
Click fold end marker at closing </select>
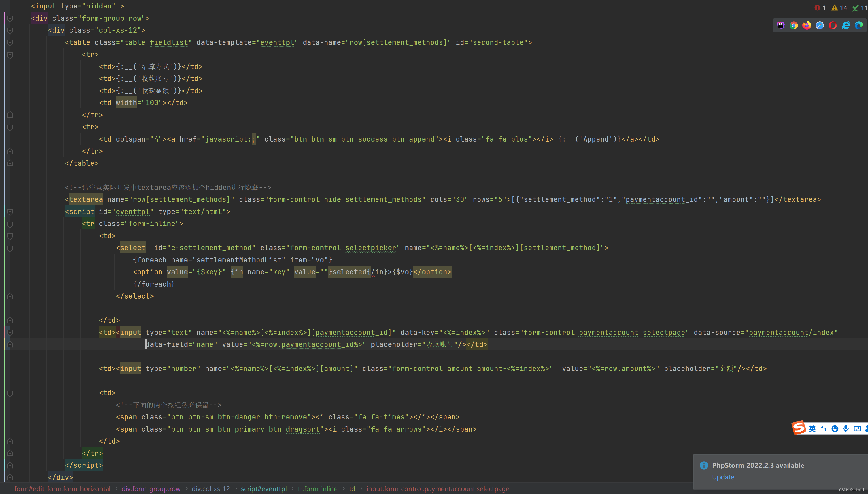[10, 296]
